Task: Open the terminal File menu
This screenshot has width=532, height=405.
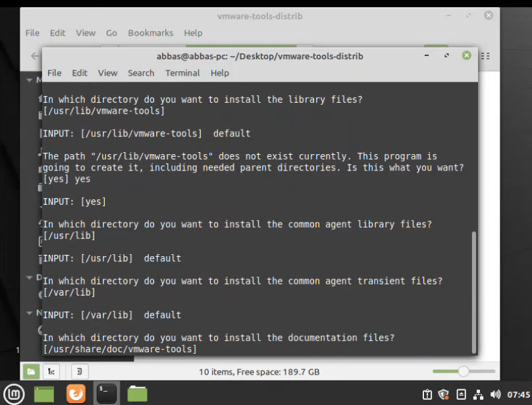Action: coord(54,73)
